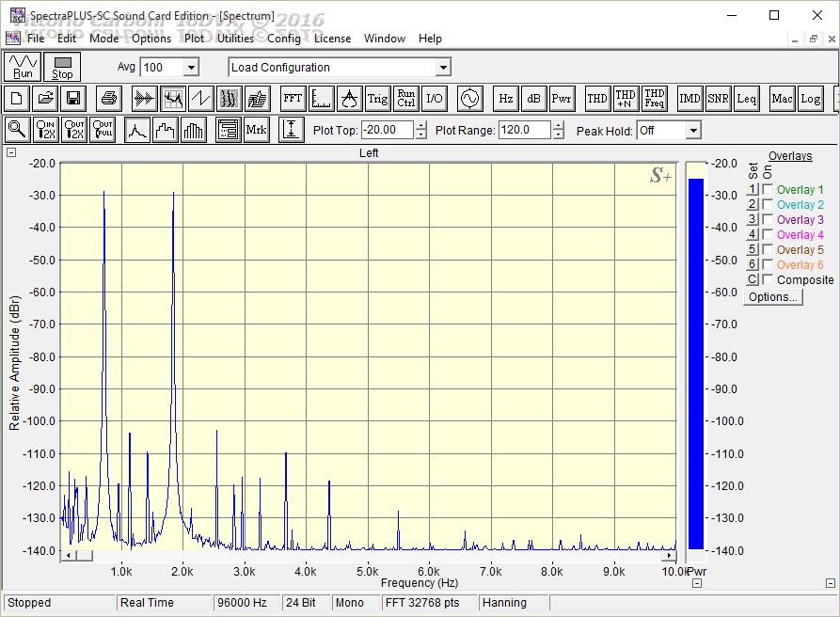Screen dimensions: 840x617
Task: Open THD vs Freq utility
Action: 654,99
